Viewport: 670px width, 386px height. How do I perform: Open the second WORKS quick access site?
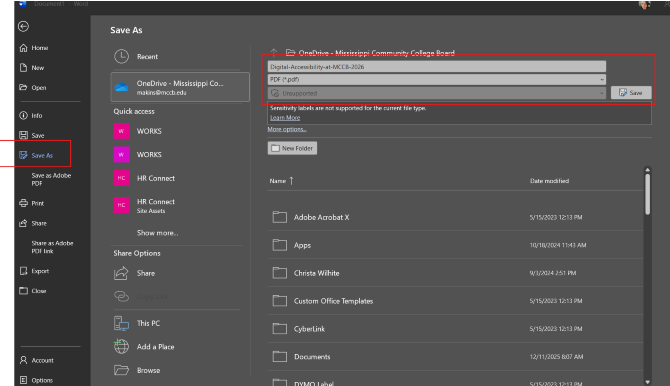point(149,154)
